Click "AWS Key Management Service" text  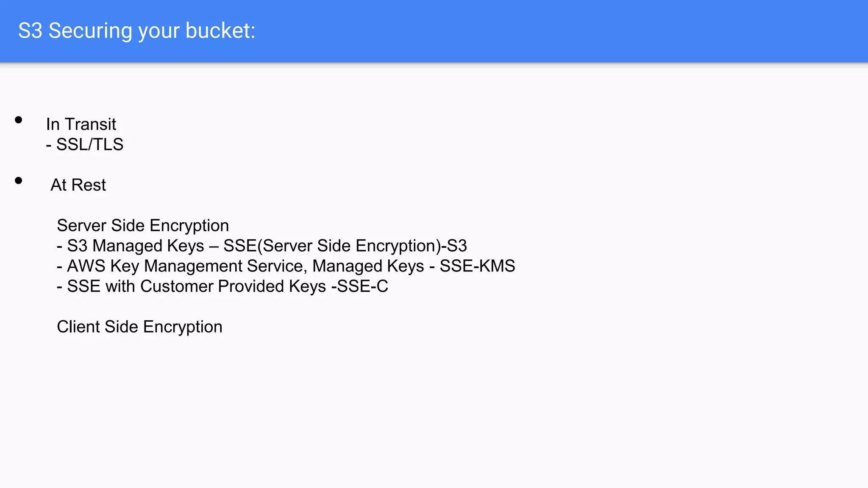coord(187,266)
